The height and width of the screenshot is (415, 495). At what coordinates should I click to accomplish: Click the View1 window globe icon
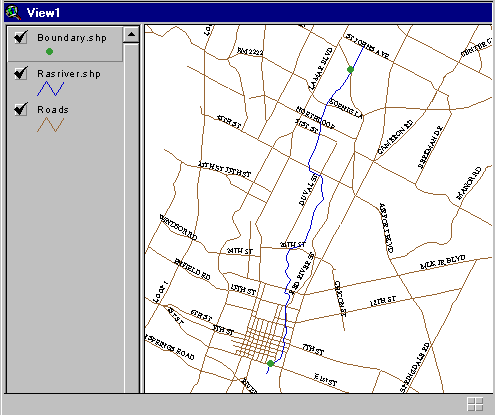point(13,13)
